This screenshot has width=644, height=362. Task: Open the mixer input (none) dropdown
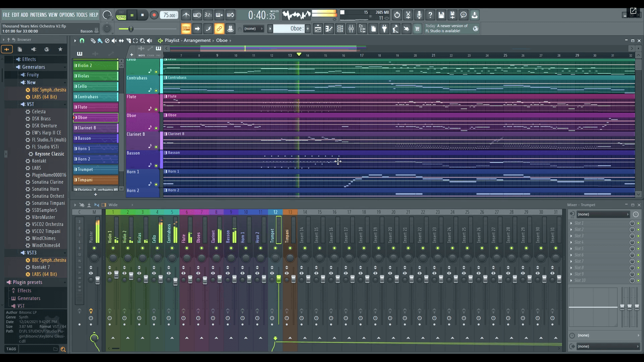603,214
